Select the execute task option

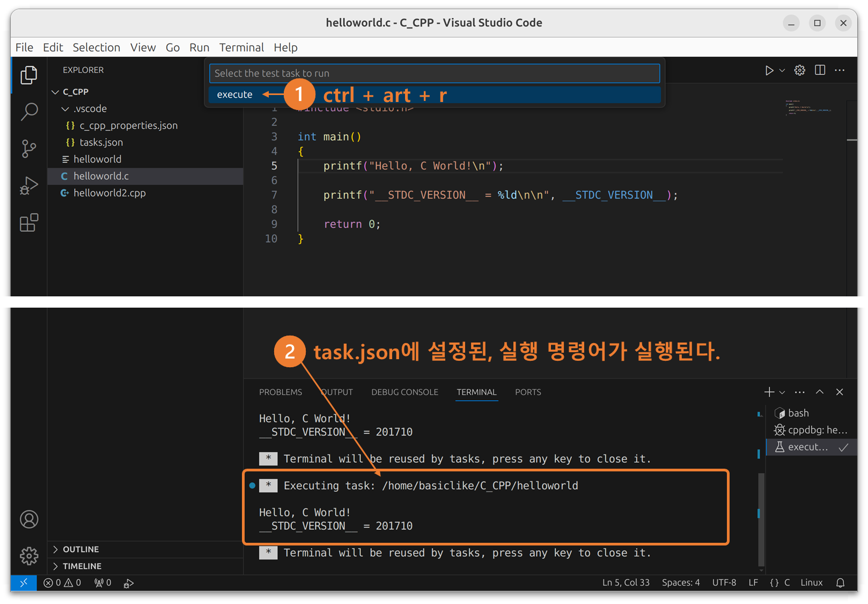[434, 94]
